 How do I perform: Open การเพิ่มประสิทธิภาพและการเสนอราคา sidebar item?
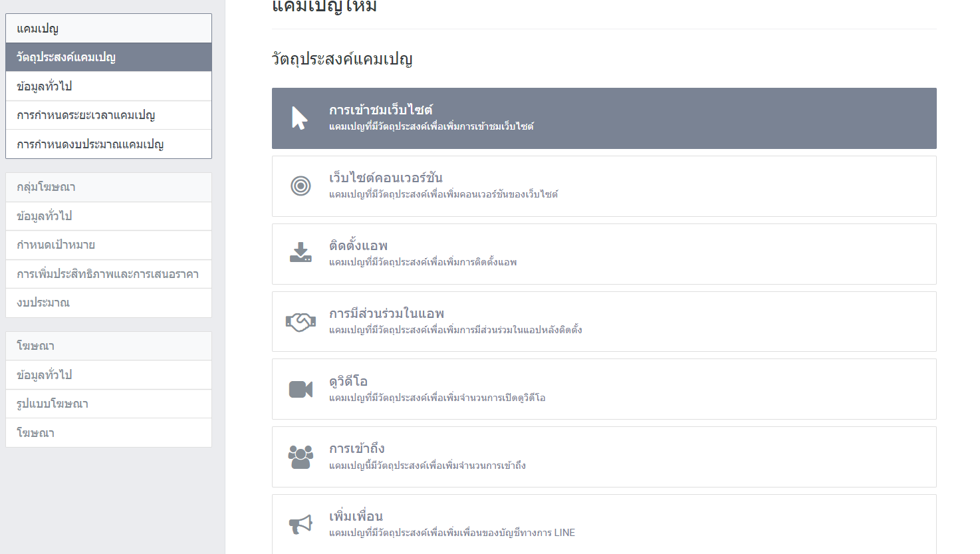[108, 274]
